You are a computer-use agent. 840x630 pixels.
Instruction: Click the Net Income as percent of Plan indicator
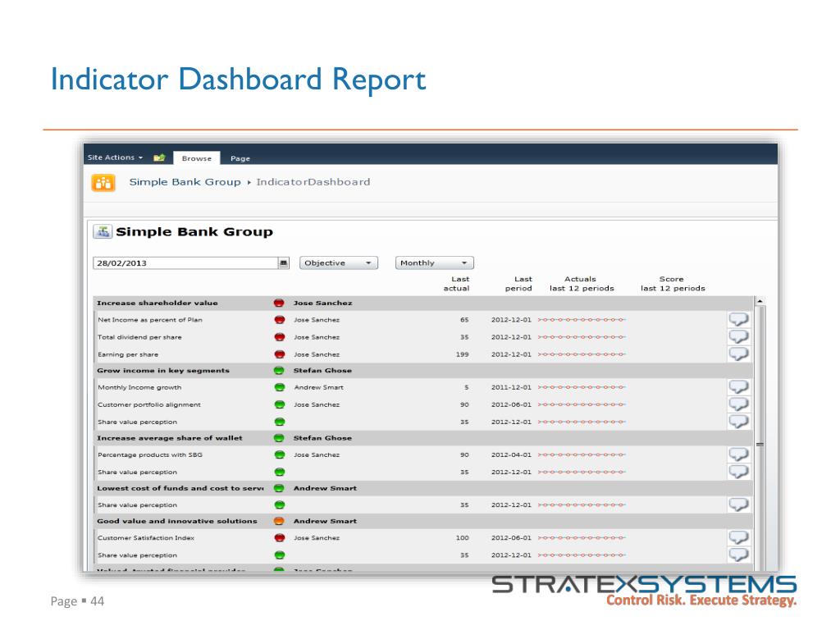(x=150, y=320)
